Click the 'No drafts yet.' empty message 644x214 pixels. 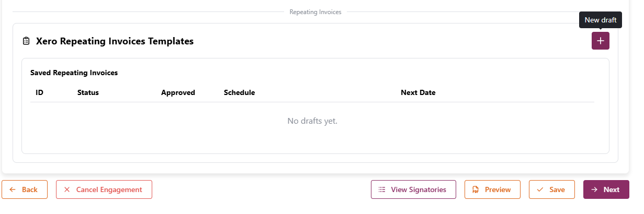[312, 121]
